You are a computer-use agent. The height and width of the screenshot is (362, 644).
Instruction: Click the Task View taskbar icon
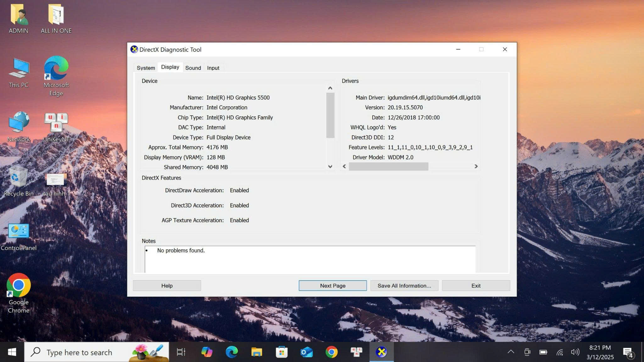point(181,352)
